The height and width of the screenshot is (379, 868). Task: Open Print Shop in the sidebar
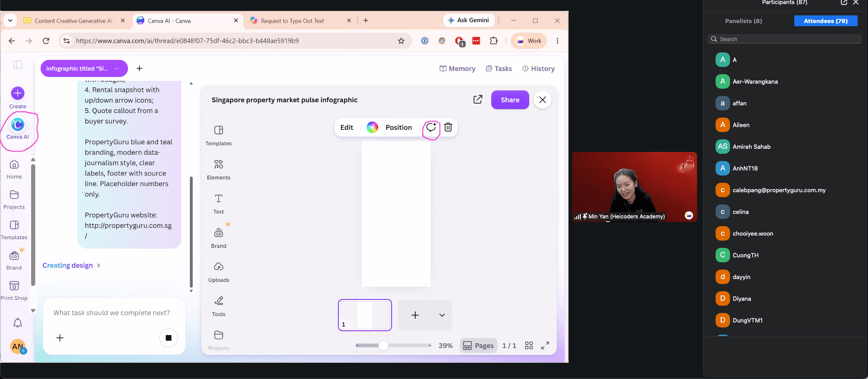14,291
